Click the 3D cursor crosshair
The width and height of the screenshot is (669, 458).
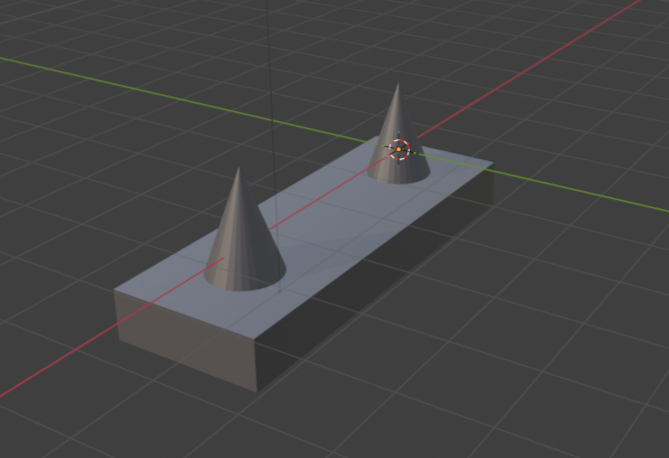(399, 150)
